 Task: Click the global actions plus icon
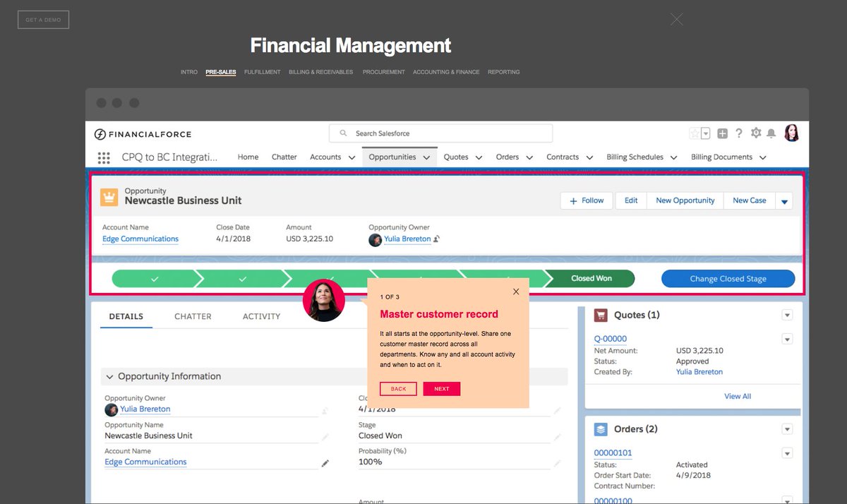click(722, 133)
